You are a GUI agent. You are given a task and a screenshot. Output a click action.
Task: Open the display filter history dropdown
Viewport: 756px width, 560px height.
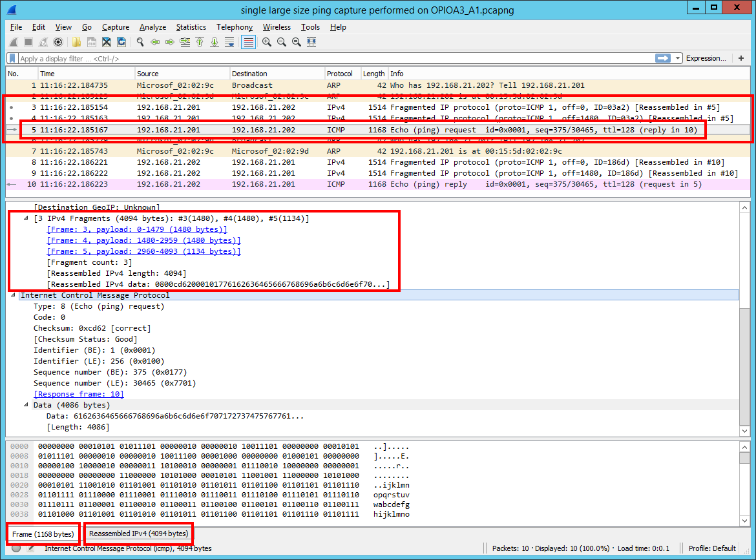tap(677, 58)
